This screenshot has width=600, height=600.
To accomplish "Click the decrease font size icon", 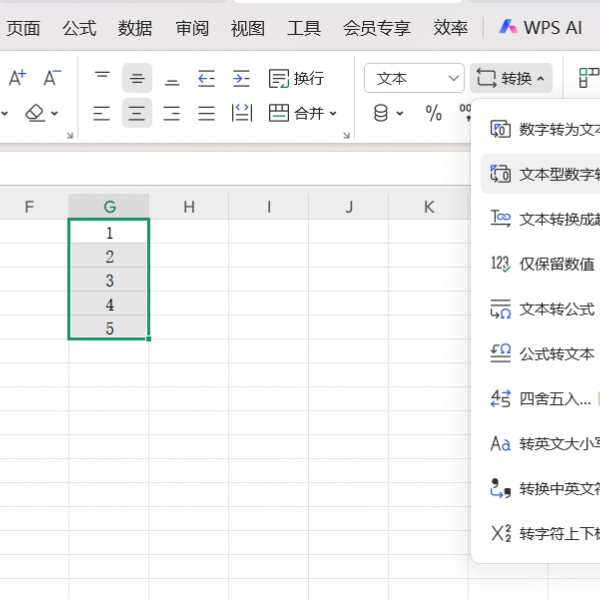I will coord(51,78).
